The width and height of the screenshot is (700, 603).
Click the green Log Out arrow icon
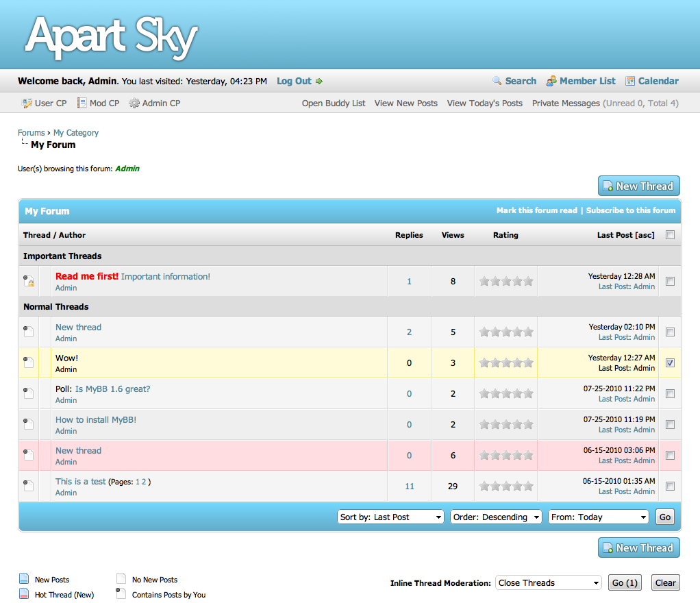tap(319, 82)
